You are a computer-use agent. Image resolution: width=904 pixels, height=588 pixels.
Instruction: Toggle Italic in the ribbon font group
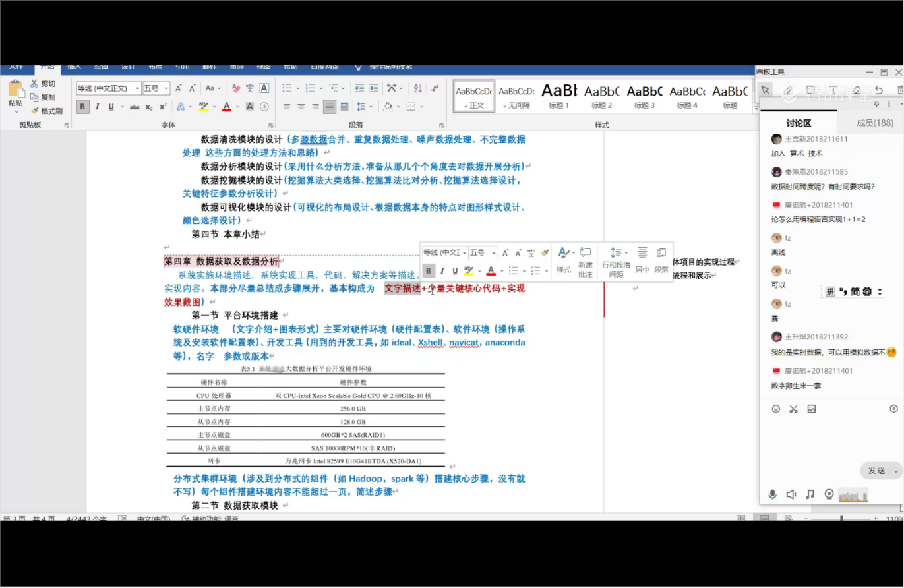coord(97,107)
